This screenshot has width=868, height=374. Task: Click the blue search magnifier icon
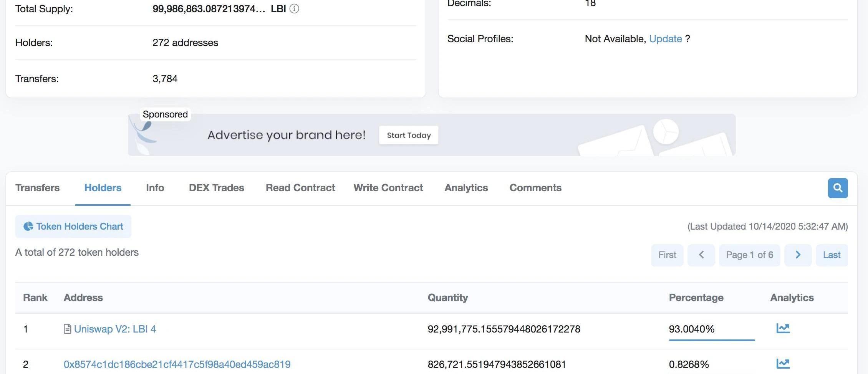tap(838, 188)
